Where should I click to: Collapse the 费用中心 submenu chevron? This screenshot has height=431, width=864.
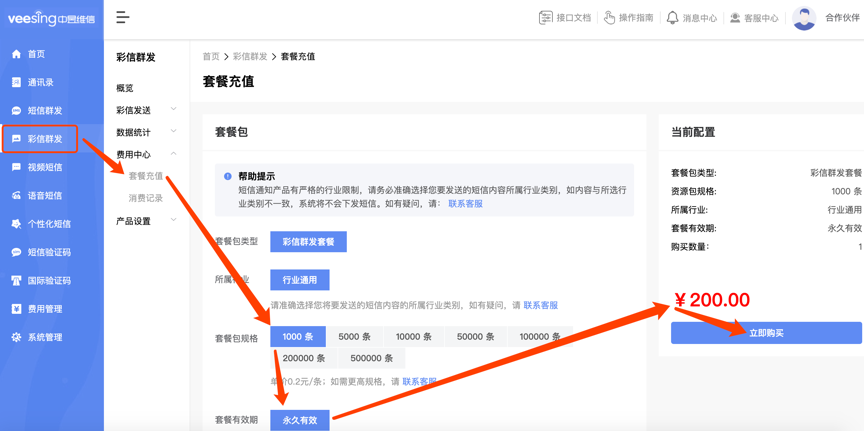tap(174, 154)
